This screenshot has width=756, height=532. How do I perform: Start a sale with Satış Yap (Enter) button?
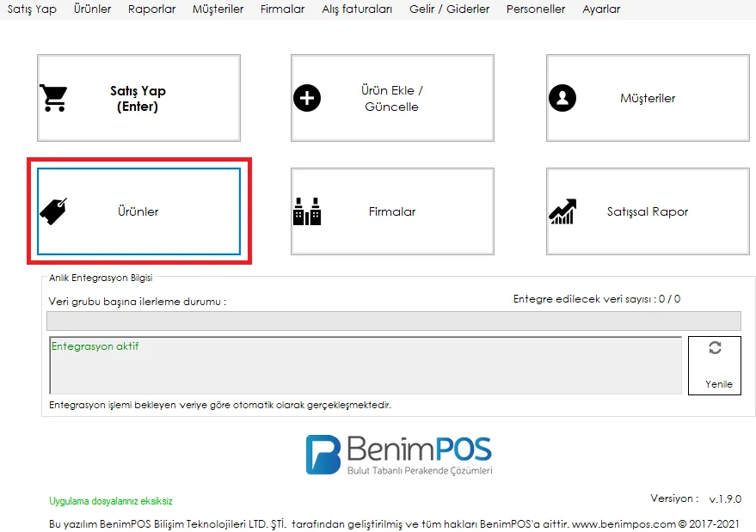138,98
